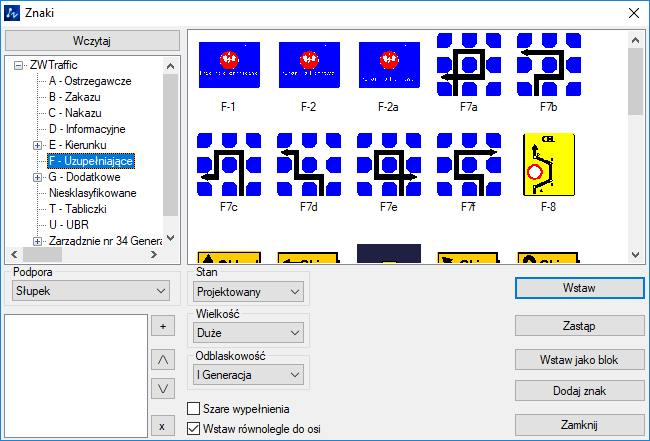650x441 pixels.
Task: Select the F-2a sign icon
Action: pyautogui.click(x=389, y=65)
